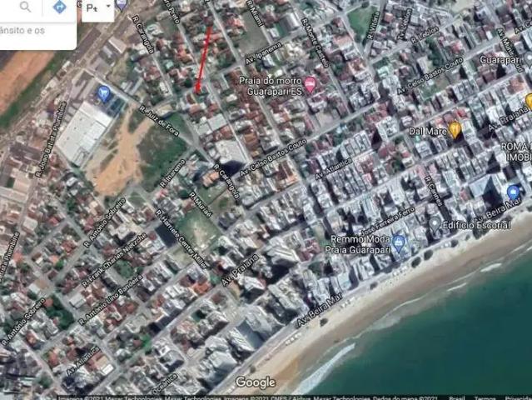The height and width of the screenshot is (400, 532).
Task: Click the R. Antonio Lino Bandeira label
Action: pyautogui.click(x=111, y=299)
